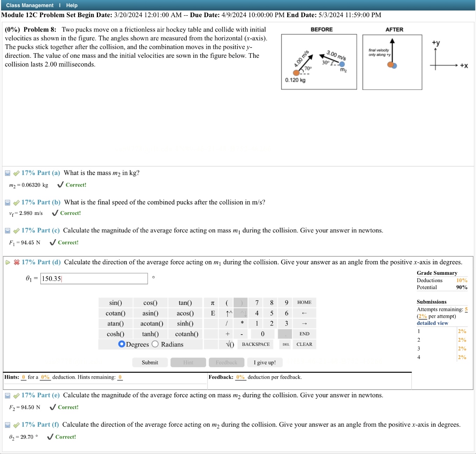Select the Radians radio button

click(x=155, y=344)
